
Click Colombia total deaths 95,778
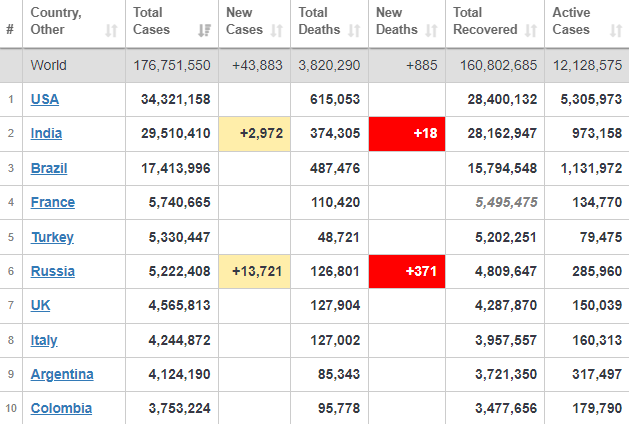tap(339, 408)
